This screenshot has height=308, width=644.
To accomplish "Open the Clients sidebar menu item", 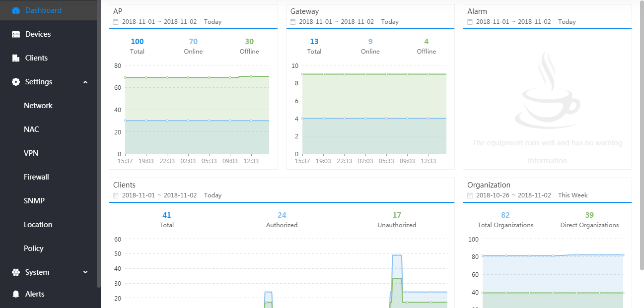I will (49, 58).
